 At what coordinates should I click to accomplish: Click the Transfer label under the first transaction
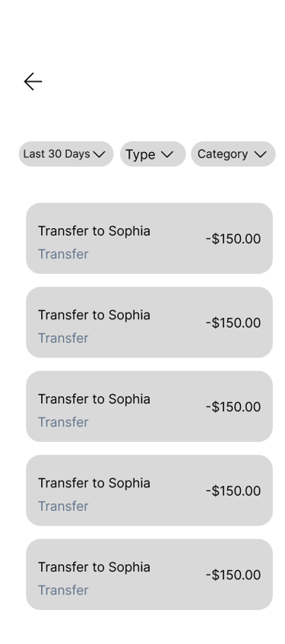point(63,254)
